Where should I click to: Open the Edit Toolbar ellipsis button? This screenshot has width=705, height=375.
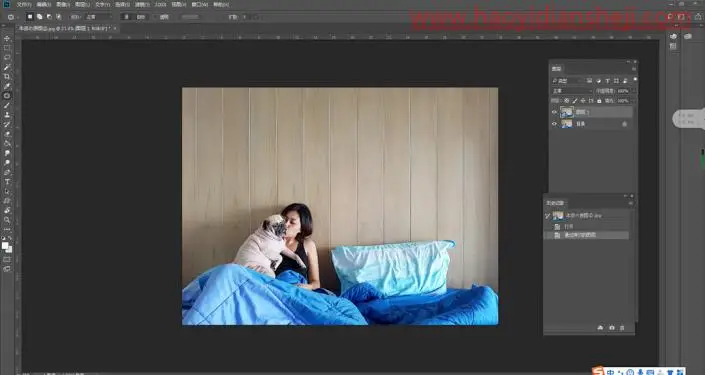pos(7,229)
